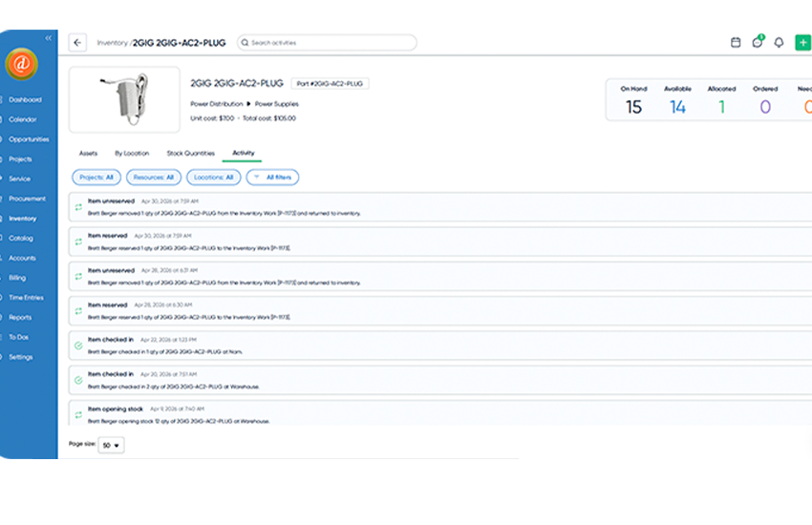Switch to the Stock Quantities tab

point(190,153)
